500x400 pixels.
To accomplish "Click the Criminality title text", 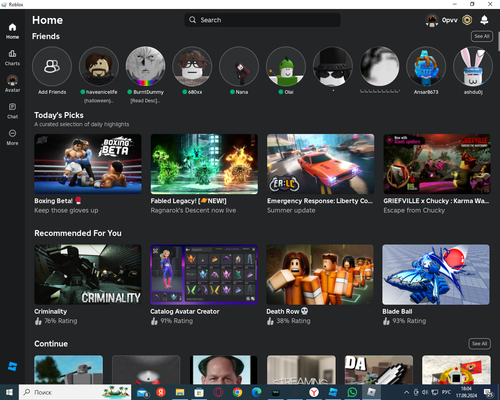I will [51, 312].
